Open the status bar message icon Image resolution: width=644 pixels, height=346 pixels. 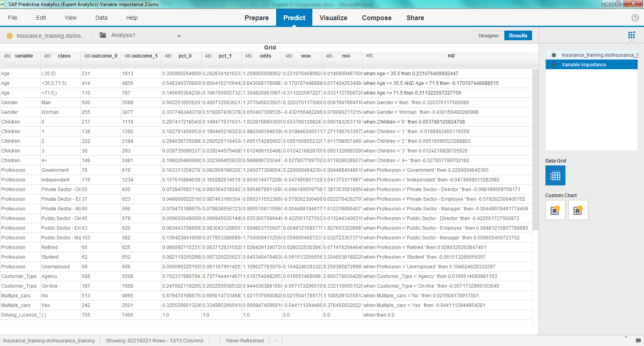click(x=638, y=340)
